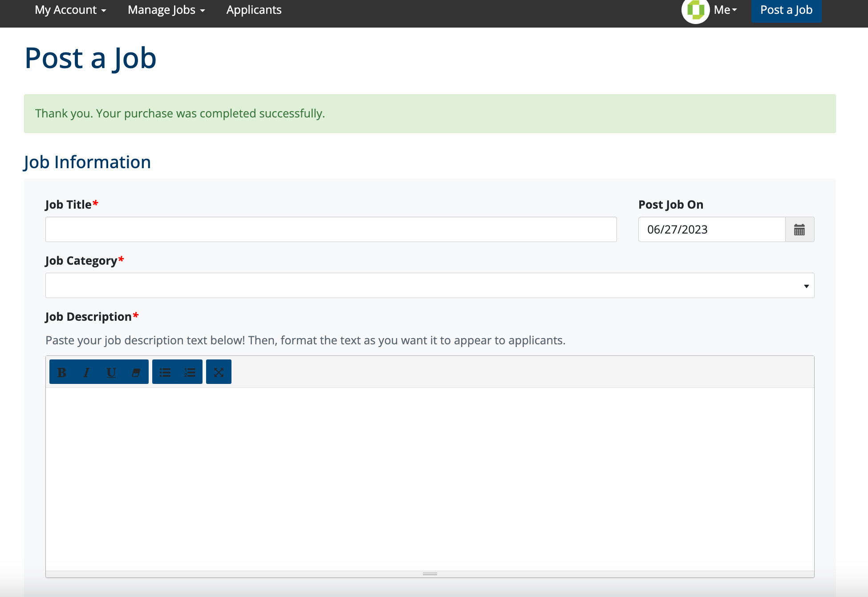The height and width of the screenshot is (597, 868).
Task: Expand editor to fullscreen mode
Action: [219, 372]
